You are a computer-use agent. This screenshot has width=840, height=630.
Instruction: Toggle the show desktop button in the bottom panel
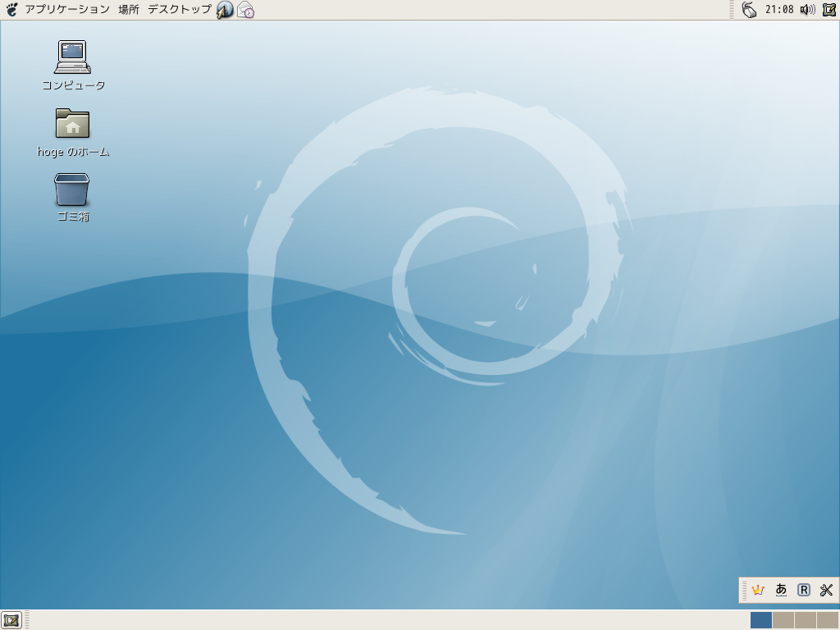(x=11, y=620)
